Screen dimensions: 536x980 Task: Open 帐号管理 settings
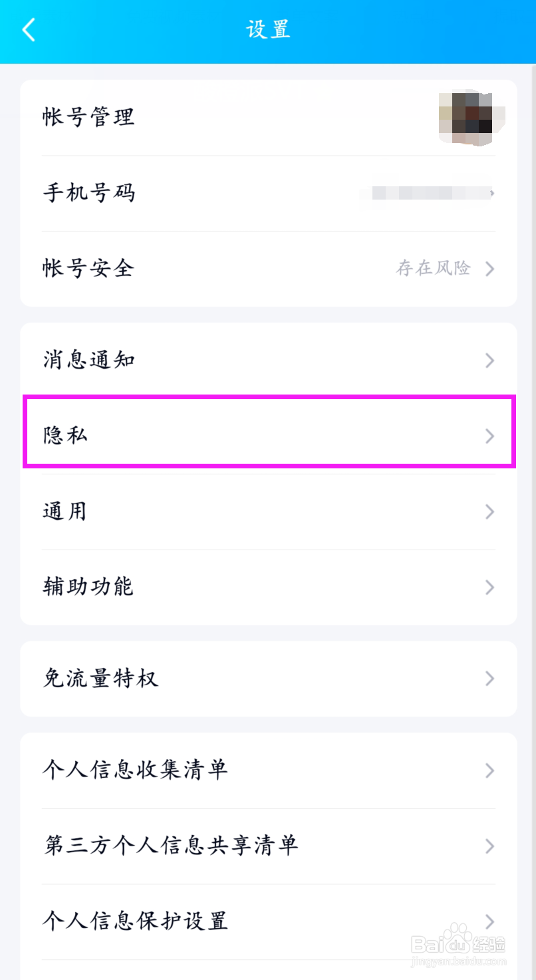269,118
